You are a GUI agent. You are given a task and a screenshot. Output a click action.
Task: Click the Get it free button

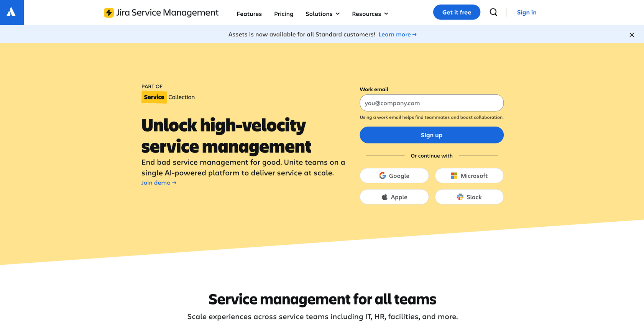pos(457,12)
